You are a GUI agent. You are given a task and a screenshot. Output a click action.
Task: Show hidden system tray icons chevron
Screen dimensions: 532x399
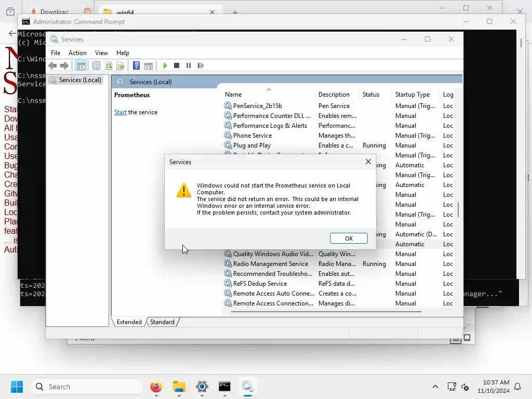[435, 387]
